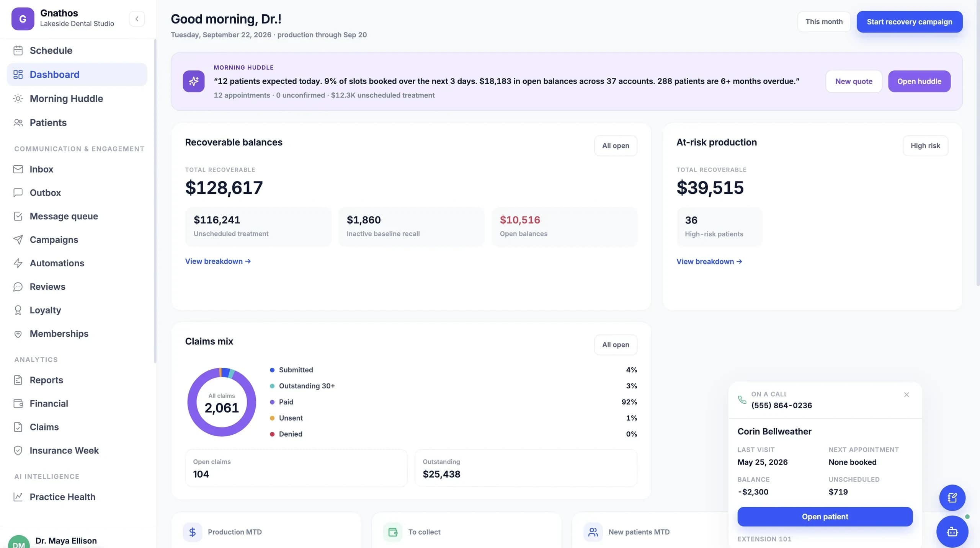
Task: Close the On a Call popup
Action: point(906,395)
